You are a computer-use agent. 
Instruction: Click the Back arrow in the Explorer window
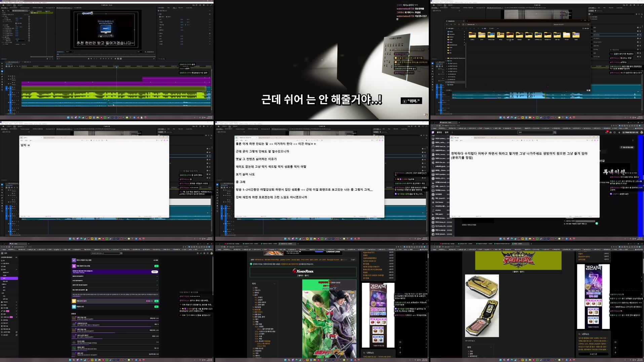[447, 24]
